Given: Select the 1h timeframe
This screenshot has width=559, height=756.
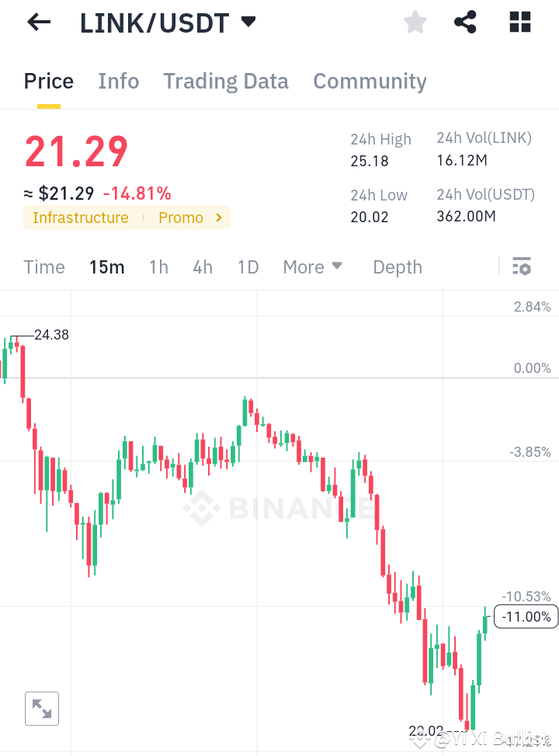Looking at the screenshot, I should 158,267.
